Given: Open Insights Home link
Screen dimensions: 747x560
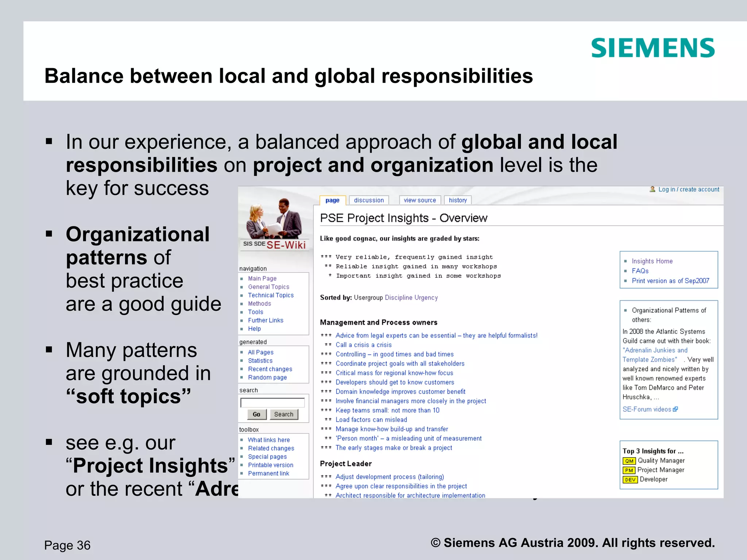Looking at the screenshot, I should [x=652, y=261].
